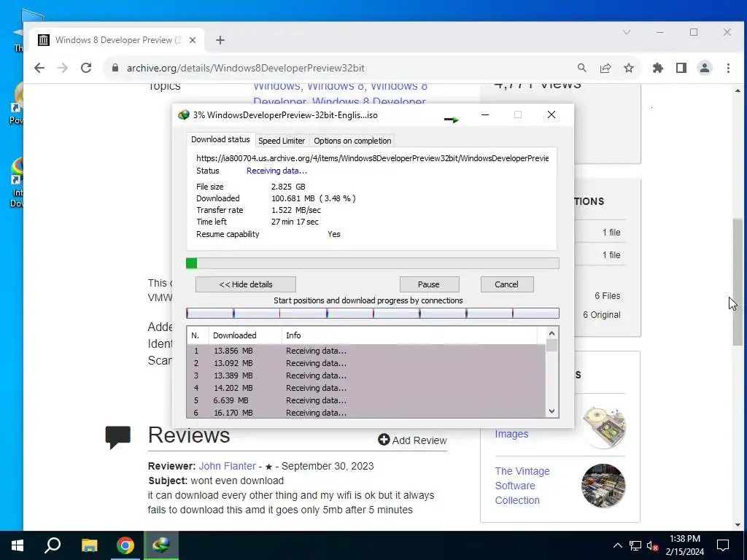Click the lock site info icon
The height and width of the screenshot is (560, 747).
pos(115,68)
